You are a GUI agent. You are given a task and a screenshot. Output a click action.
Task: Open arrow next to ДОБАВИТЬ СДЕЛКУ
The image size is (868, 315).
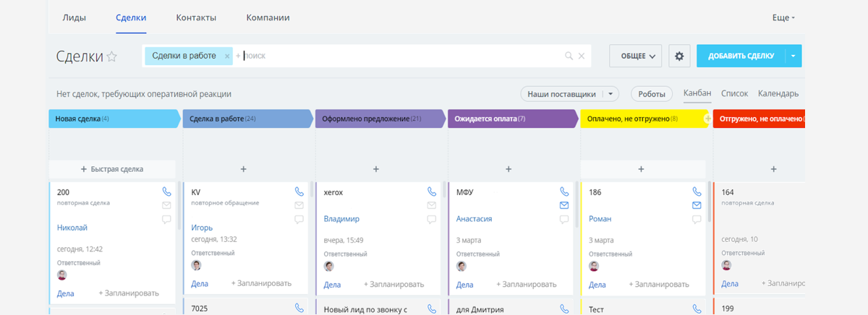pyautogui.click(x=793, y=56)
